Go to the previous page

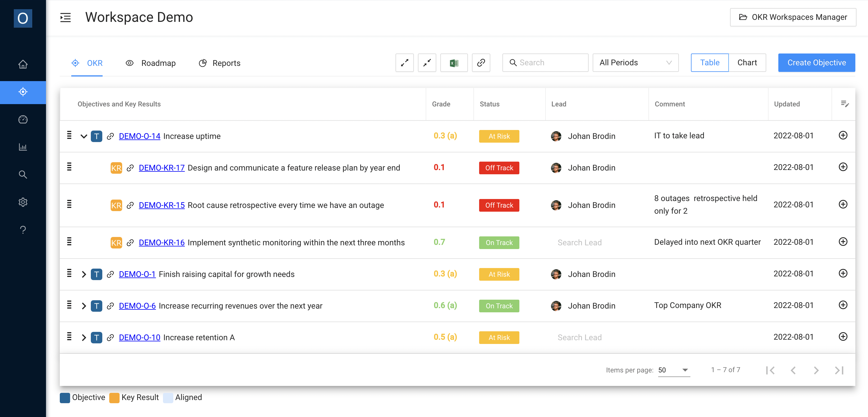[x=793, y=370]
